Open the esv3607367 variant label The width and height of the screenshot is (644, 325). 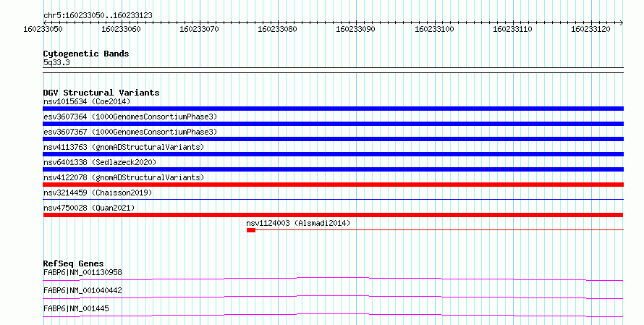[130, 132]
